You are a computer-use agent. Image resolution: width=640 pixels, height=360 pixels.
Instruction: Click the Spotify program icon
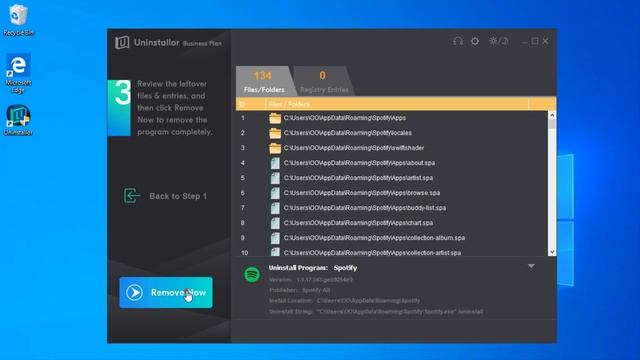[x=252, y=274]
